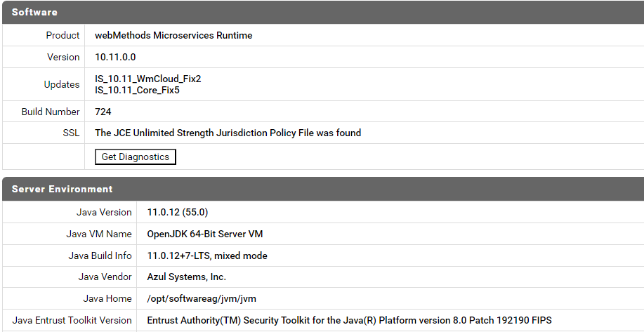Click the Updates row label

62,84
